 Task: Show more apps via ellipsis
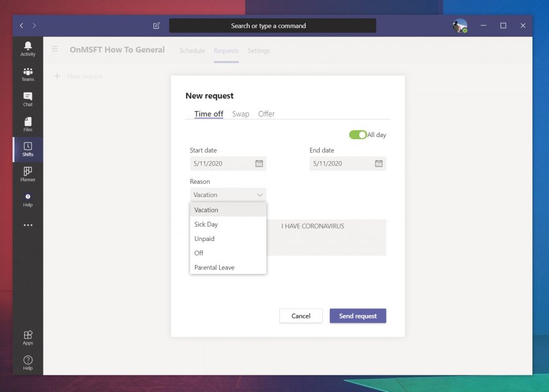pos(28,225)
